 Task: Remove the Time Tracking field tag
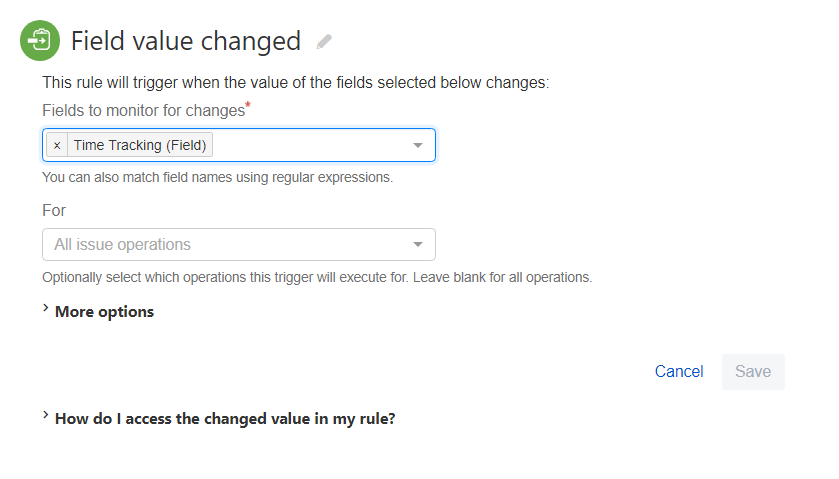[x=57, y=146]
